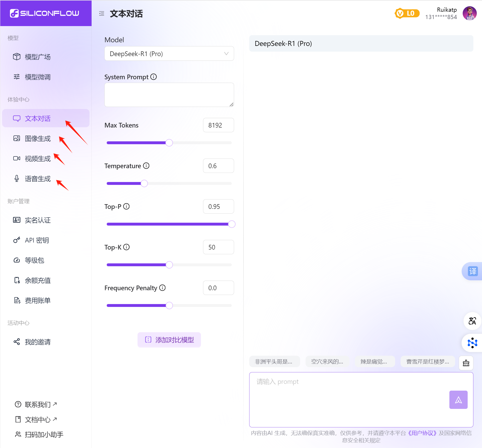
Task: Show Top-K info icon
Action: click(127, 247)
